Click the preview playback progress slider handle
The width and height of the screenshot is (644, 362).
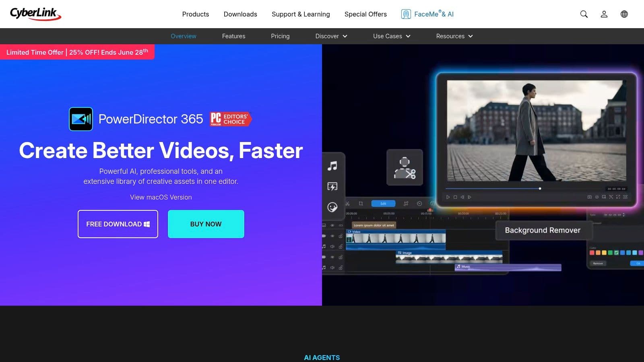coord(540,189)
